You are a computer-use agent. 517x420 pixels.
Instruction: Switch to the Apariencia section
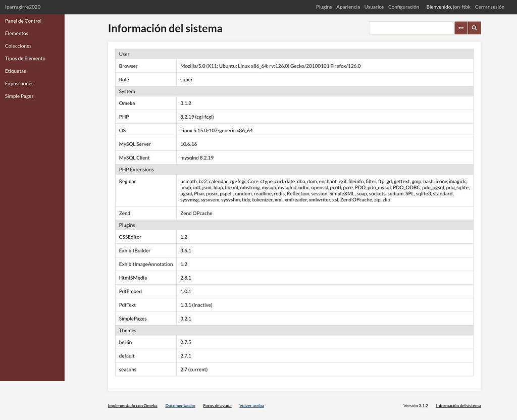click(348, 7)
